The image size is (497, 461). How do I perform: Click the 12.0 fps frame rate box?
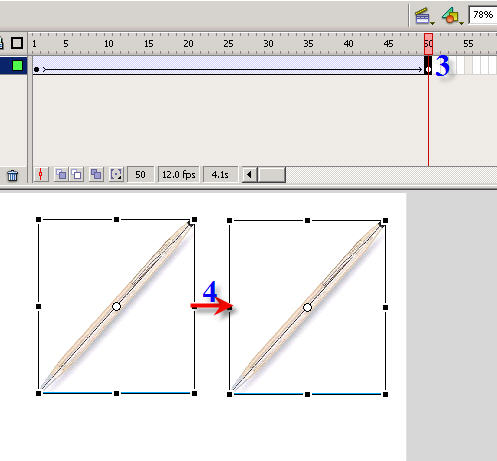click(179, 174)
